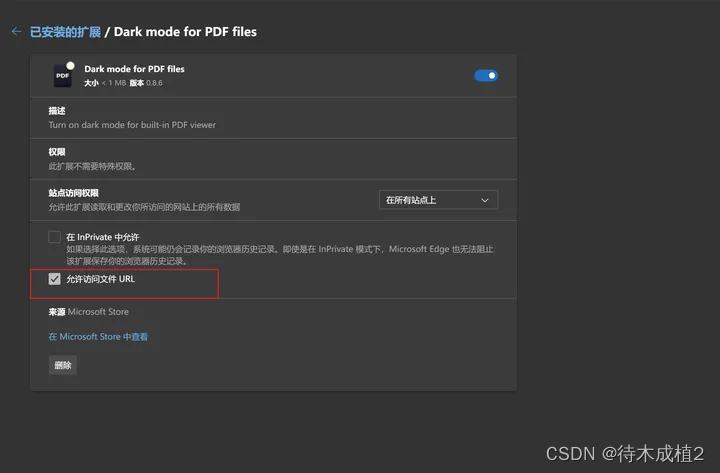This screenshot has width=720, height=473.
Task: Click the version text 0.8.6
Action: click(x=154, y=83)
